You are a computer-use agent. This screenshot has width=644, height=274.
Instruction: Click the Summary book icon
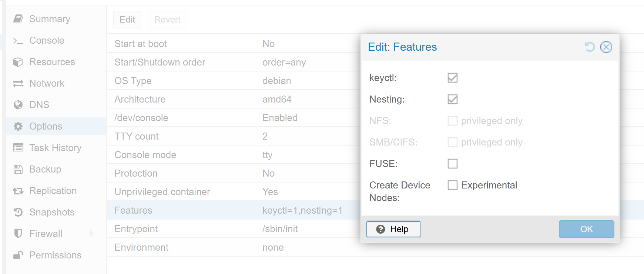click(x=18, y=19)
